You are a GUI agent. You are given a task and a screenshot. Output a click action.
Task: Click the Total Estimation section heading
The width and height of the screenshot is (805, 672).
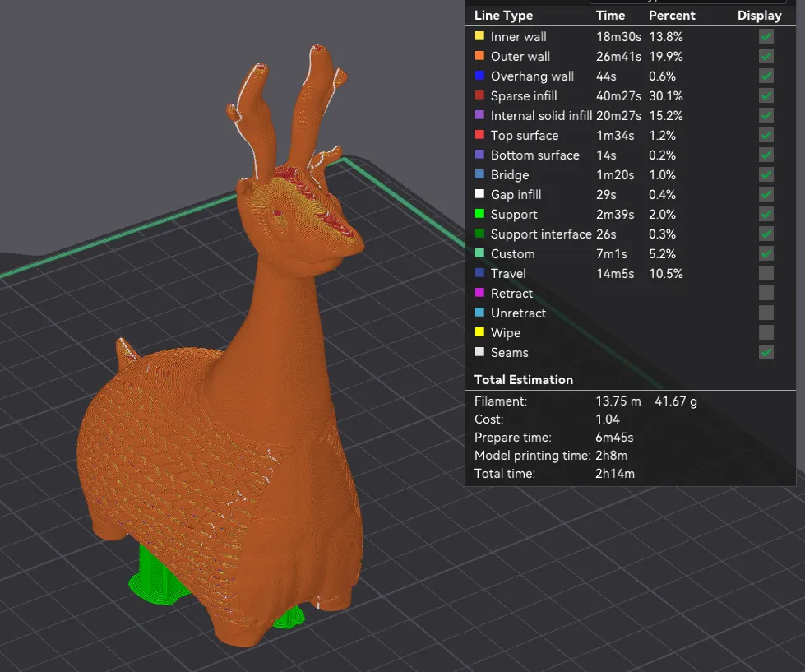(x=524, y=380)
